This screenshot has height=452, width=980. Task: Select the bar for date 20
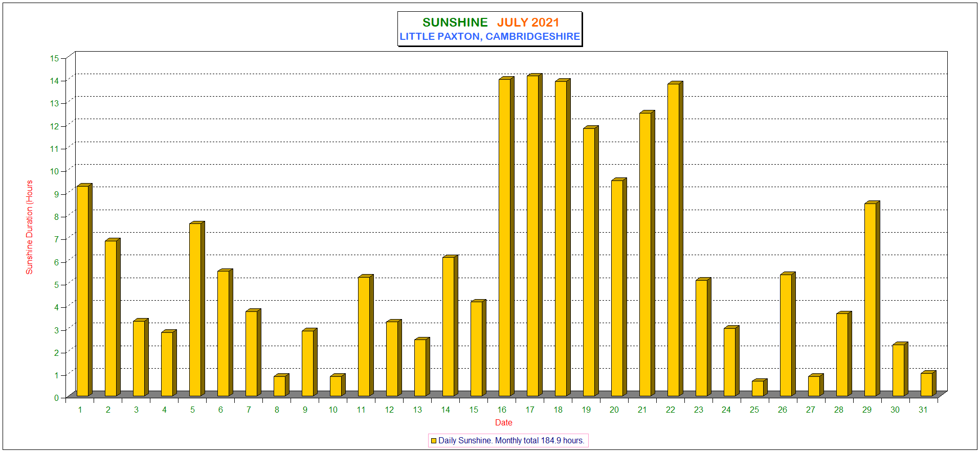click(x=619, y=287)
